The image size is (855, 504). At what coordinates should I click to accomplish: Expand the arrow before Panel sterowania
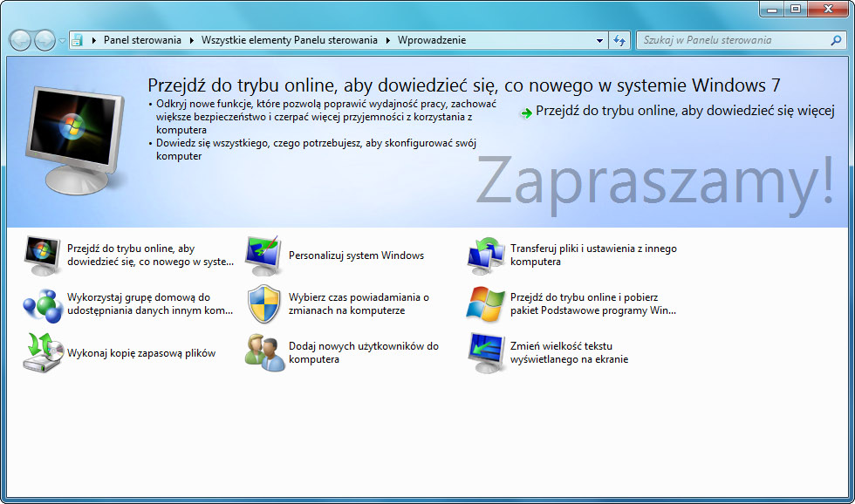pyautogui.click(x=94, y=40)
